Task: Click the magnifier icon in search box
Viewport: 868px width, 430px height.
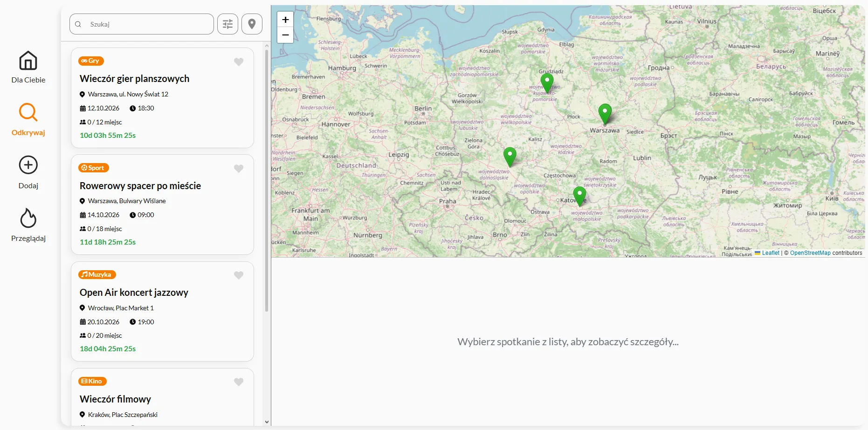Action: [78, 24]
